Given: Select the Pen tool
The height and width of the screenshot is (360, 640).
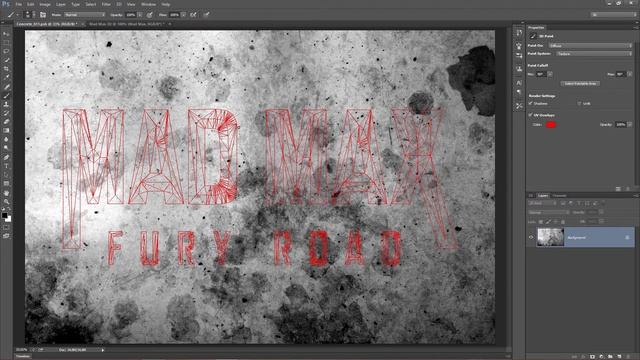Looking at the screenshot, I should click(6, 157).
